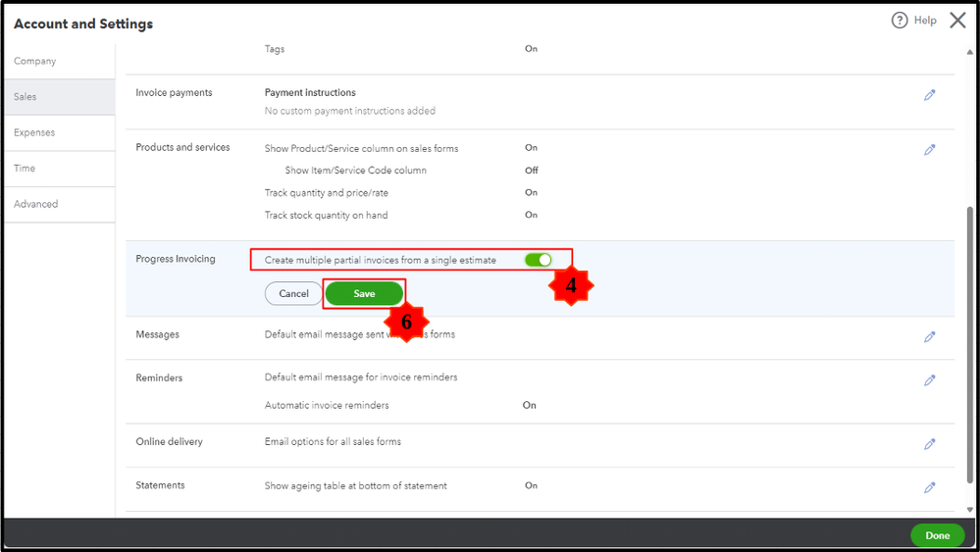
Task: Click Default email message for invoice reminders
Action: [x=361, y=377]
